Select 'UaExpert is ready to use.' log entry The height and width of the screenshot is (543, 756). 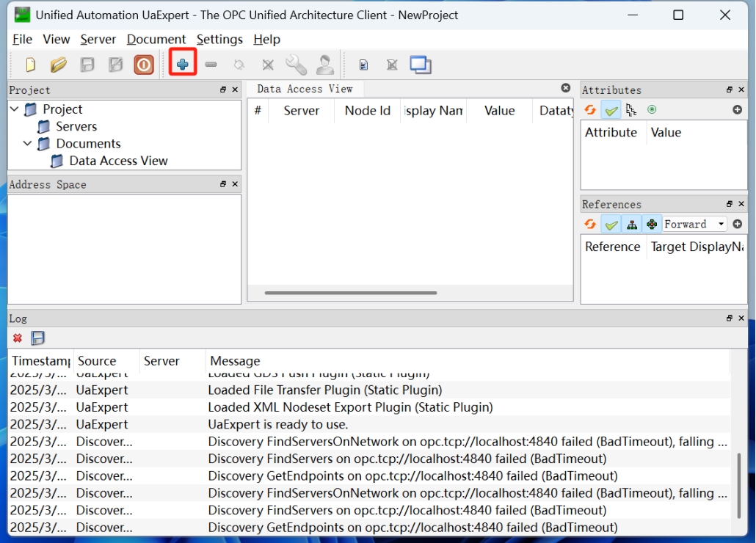pos(369,424)
